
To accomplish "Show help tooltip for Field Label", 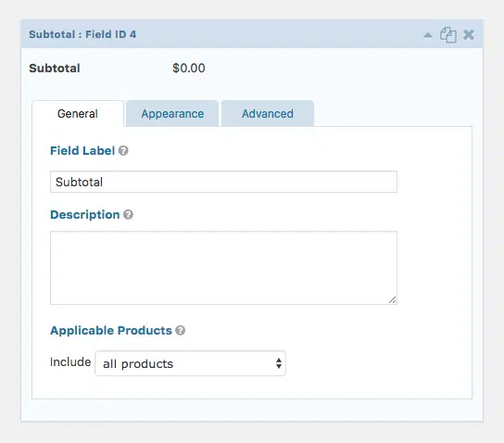I will point(123,150).
